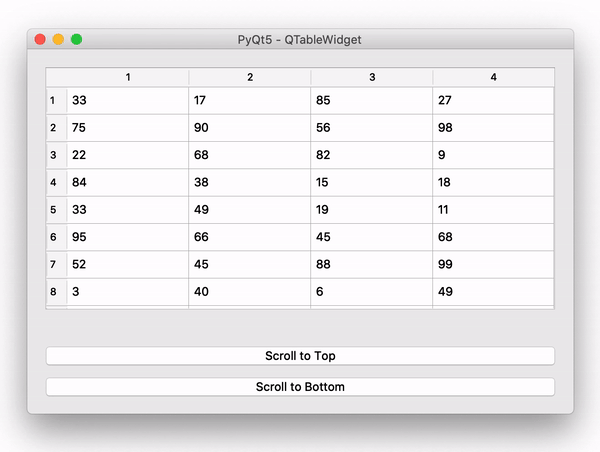Select column header 1
This screenshot has width=600, height=452.
pyautogui.click(x=128, y=77)
